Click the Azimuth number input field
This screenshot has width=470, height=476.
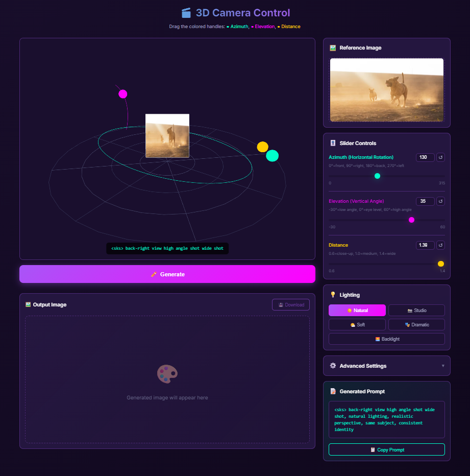425,157
